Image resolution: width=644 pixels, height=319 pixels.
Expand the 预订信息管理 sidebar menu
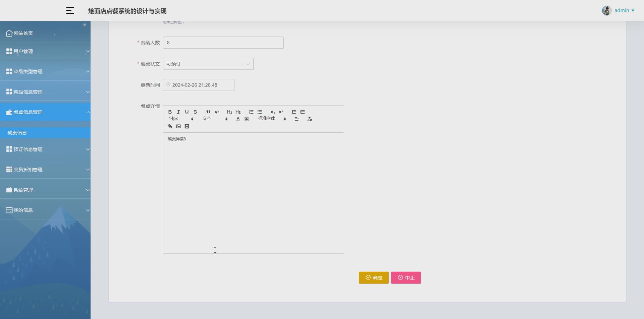[x=45, y=149]
